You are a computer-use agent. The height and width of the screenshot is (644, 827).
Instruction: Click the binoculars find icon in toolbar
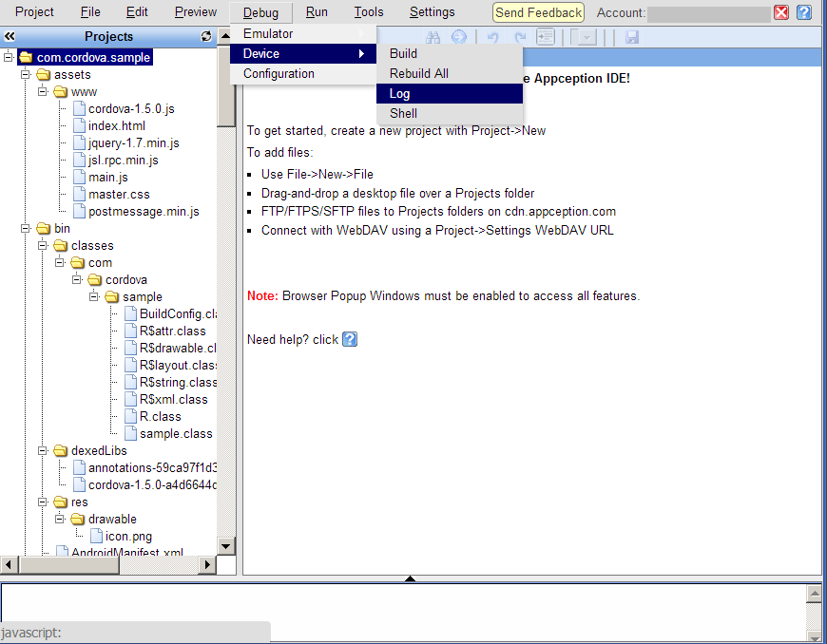tap(433, 37)
